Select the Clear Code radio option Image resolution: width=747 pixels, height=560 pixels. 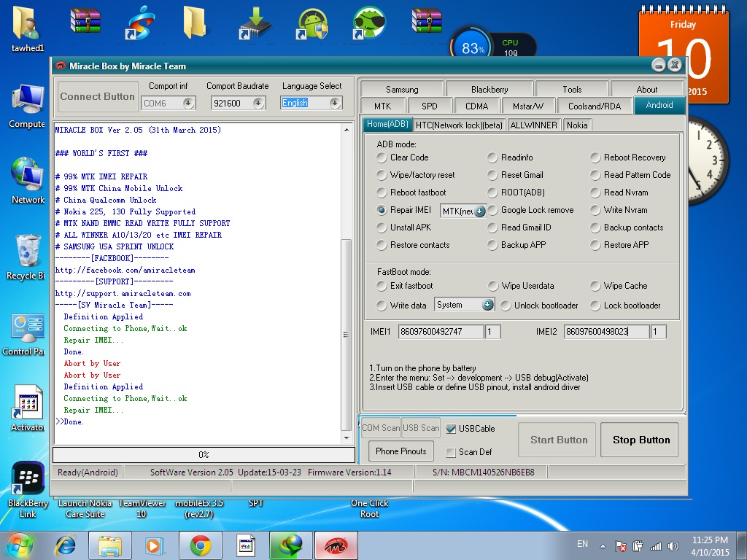(381, 157)
